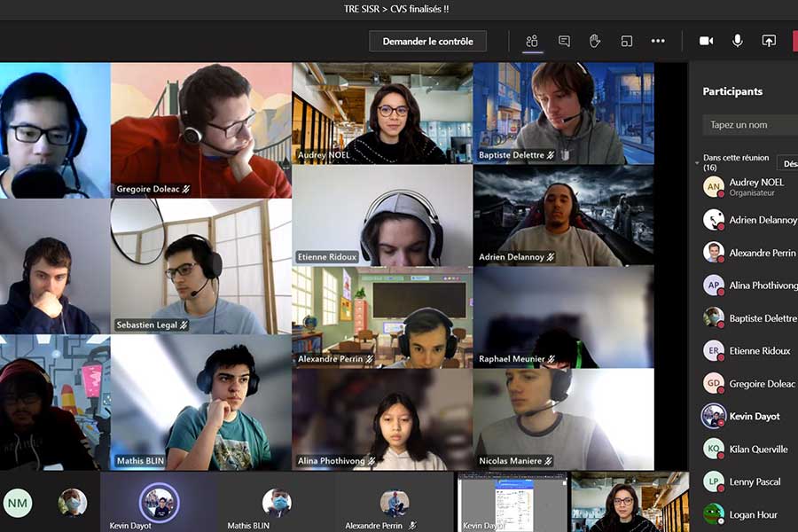Type in the 'Tapez un nom' field
798x532 pixels.
(x=749, y=125)
